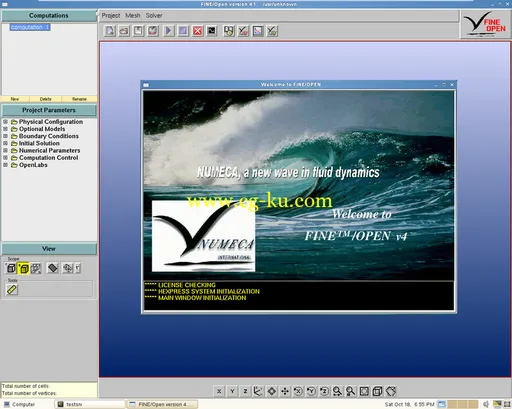512x409 pixels.
Task: Click the Open Project folder icon
Action: point(124,31)
